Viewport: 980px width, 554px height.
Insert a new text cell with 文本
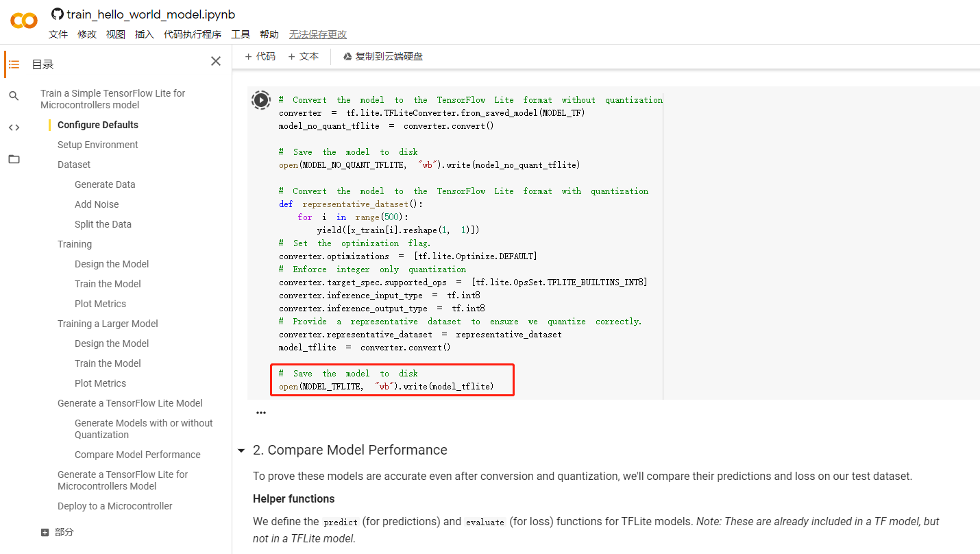pos(304,56)
